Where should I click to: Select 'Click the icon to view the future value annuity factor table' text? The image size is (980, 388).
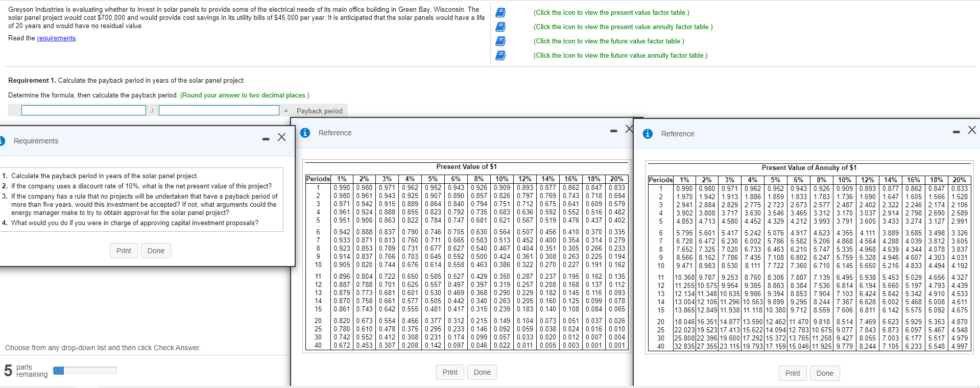pos(620,55)
